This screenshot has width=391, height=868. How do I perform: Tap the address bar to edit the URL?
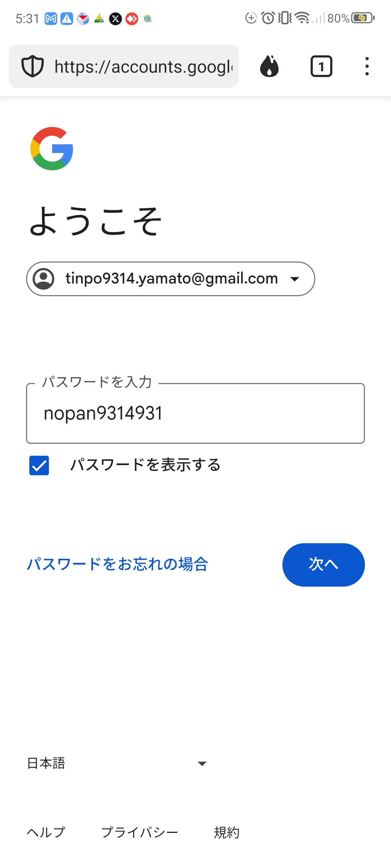point(145,67)
